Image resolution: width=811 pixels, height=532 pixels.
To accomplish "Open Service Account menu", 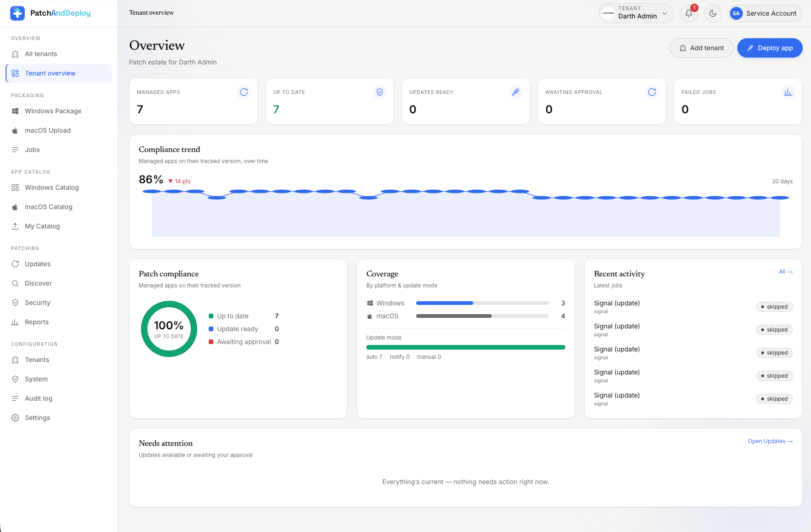I will [x=765, y=13].
